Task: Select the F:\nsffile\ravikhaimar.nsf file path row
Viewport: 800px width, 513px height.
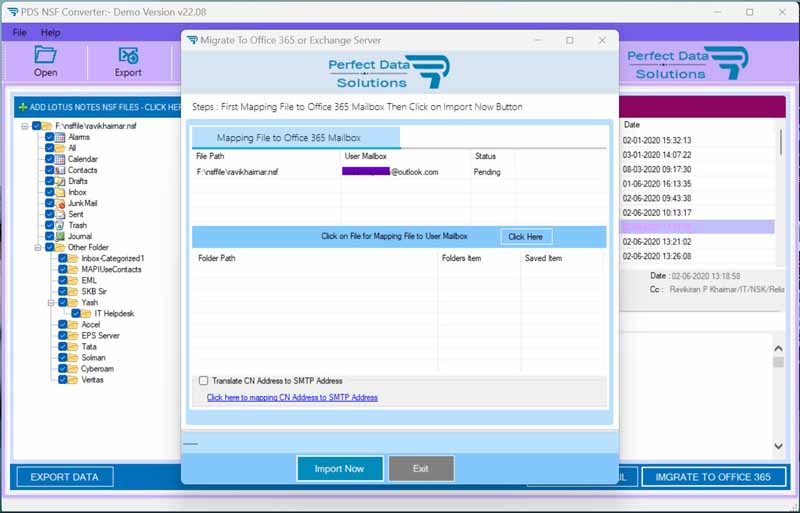Action: pyautogui.click(x=237, y=172)
